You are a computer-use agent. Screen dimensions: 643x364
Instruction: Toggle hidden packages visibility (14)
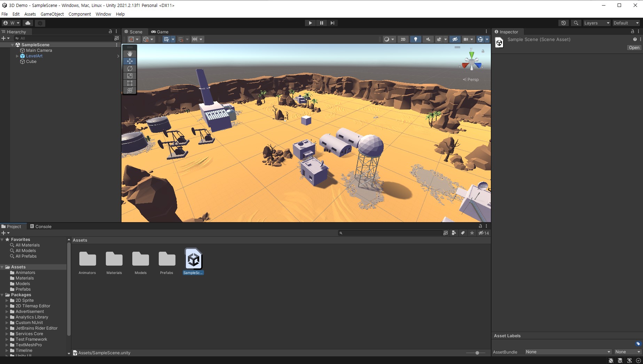(484, 233)
